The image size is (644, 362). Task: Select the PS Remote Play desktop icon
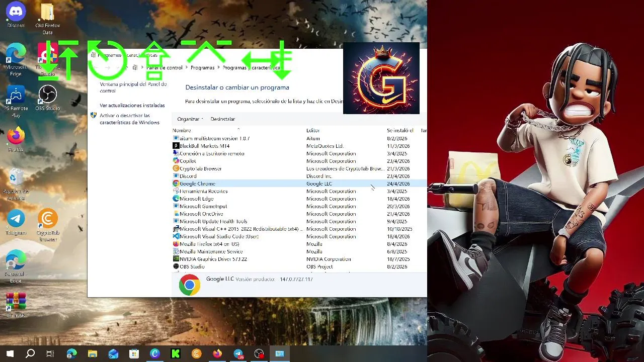pos(16,101)
